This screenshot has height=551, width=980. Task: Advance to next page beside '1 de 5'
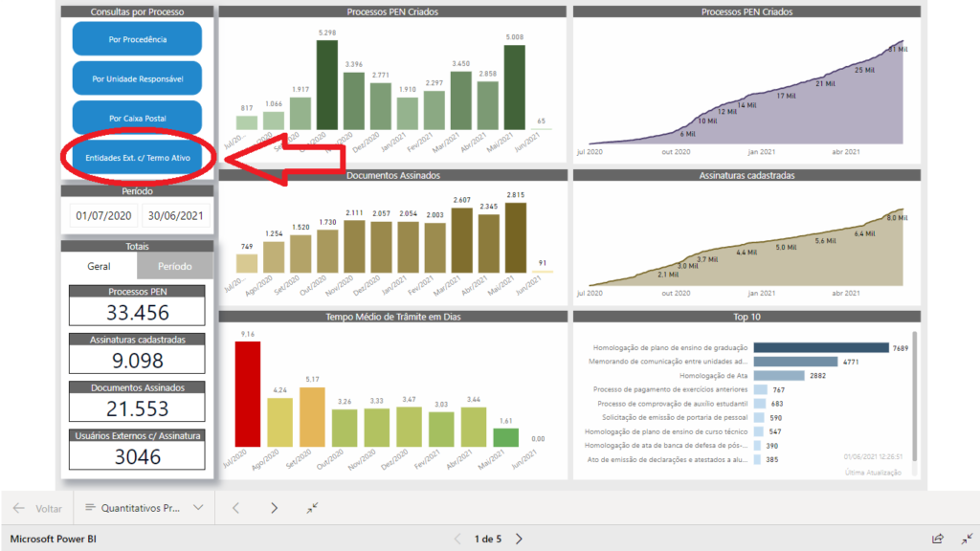(x=520, y=539)
